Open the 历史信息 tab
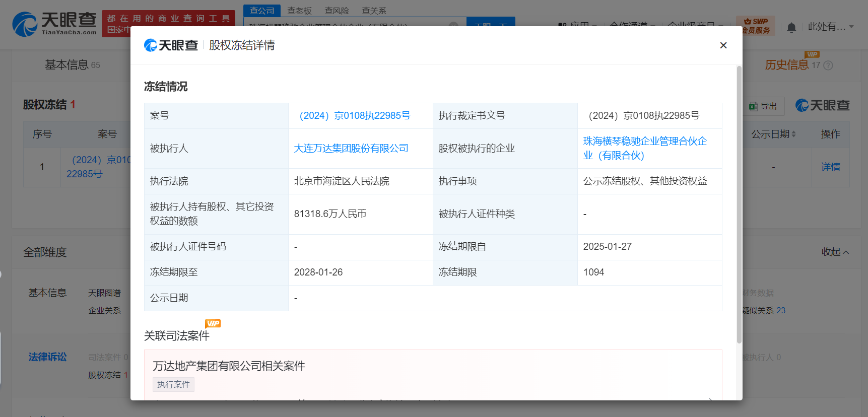This screenshot has height=417, width=868. pyautogui.click(x=787, y=65)
